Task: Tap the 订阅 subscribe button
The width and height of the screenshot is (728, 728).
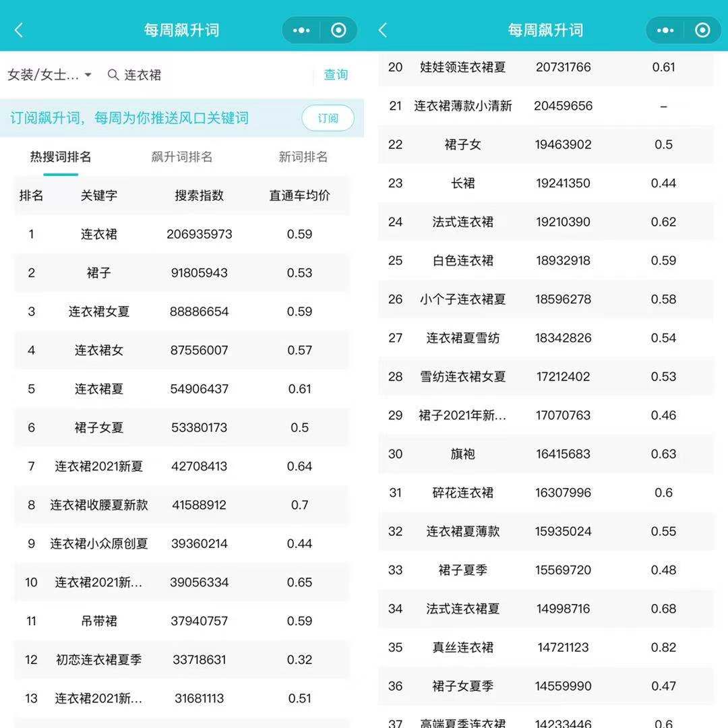Action: click(328, 117)
